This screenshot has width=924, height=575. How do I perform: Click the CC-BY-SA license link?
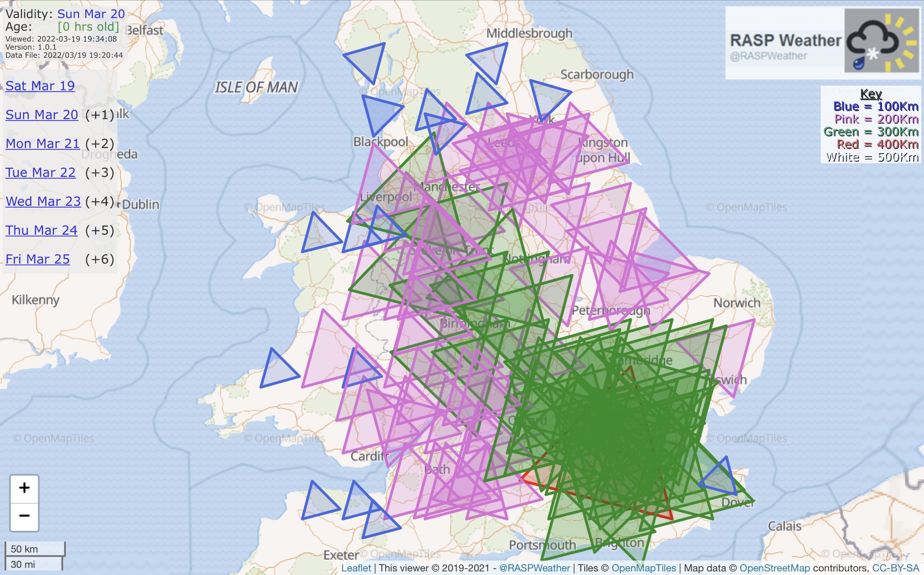click(895, 568)
